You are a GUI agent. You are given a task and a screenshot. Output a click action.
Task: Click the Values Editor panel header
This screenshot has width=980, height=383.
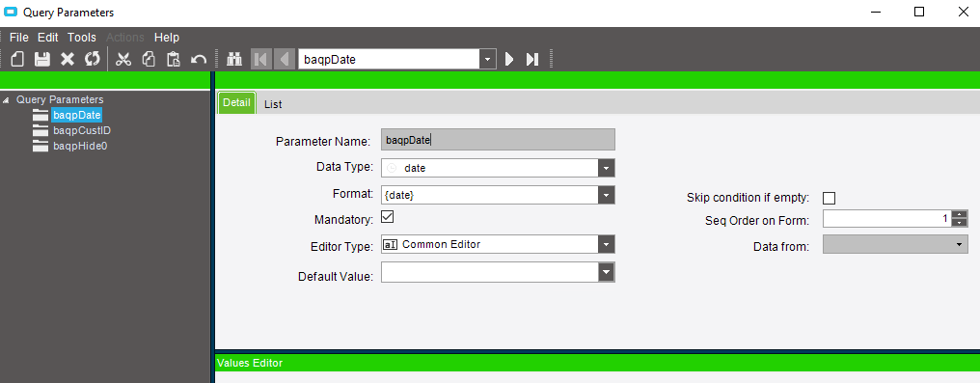tap(597, 363)
